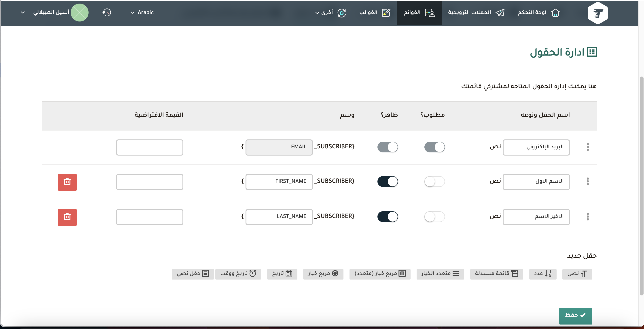Viewport: 644px width, 329px height.
Task: Click the hexagon logo in header
Action: 597,13
